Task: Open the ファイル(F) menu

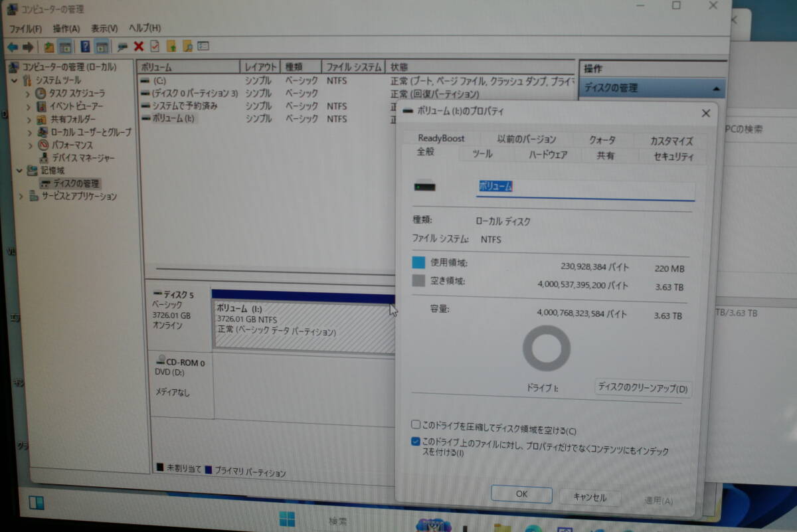Action: pyautogui.click(x=25, y=29)
